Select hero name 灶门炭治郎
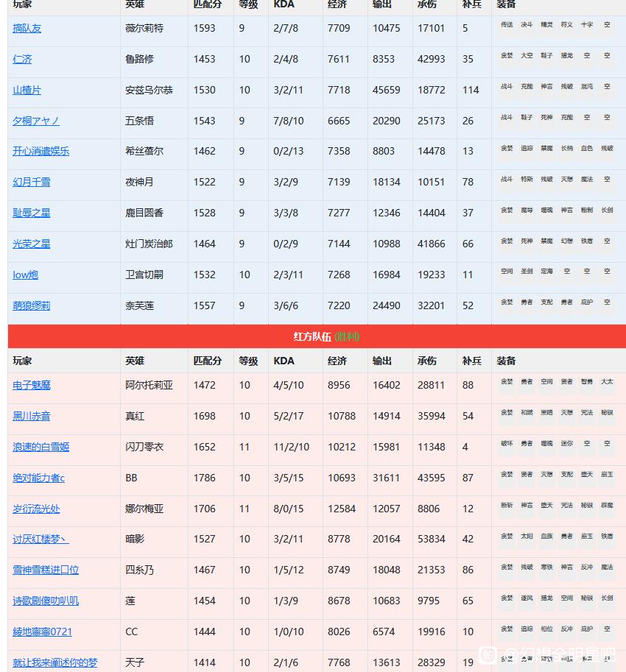The height and width of the screenshot is (672, 626). [x=150, y=244]
